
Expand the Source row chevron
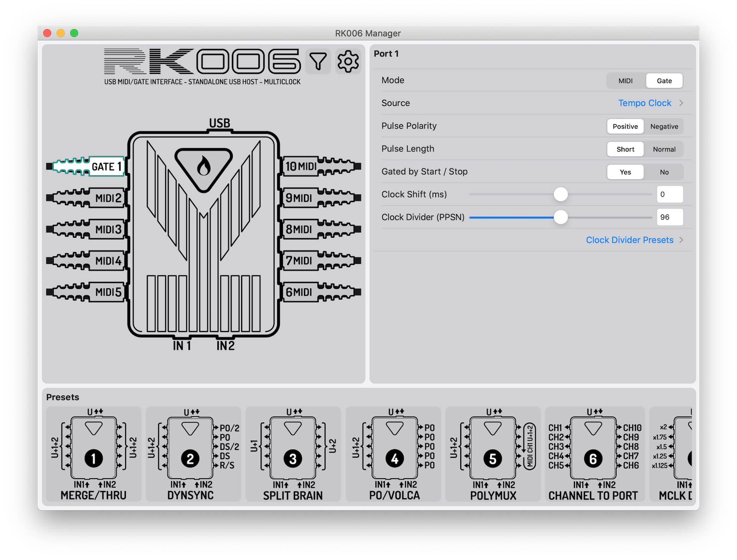point(681,103)
